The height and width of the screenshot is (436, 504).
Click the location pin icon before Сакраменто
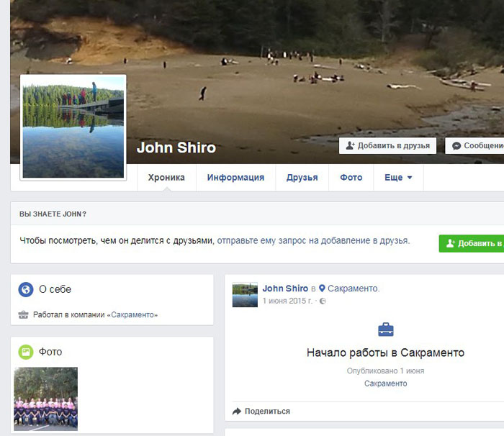(323, 289)
